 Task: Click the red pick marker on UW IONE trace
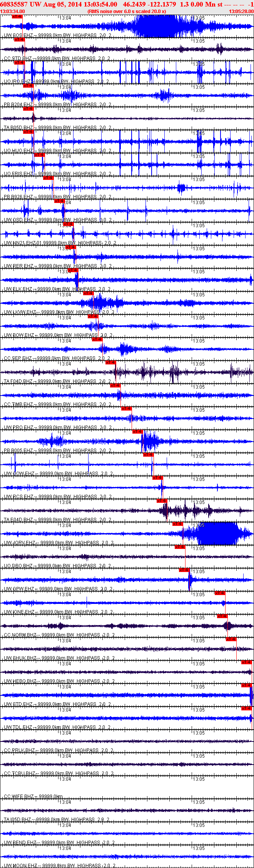pos(220,593)
